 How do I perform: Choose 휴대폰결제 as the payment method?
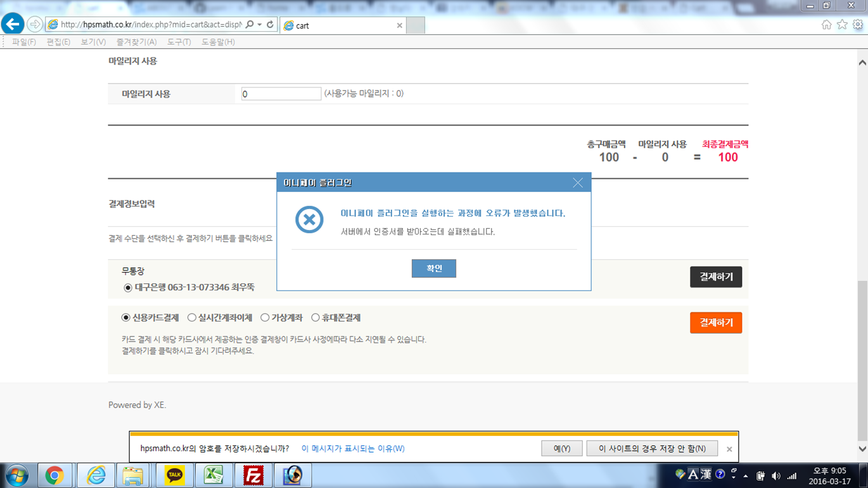click(315, 318)
